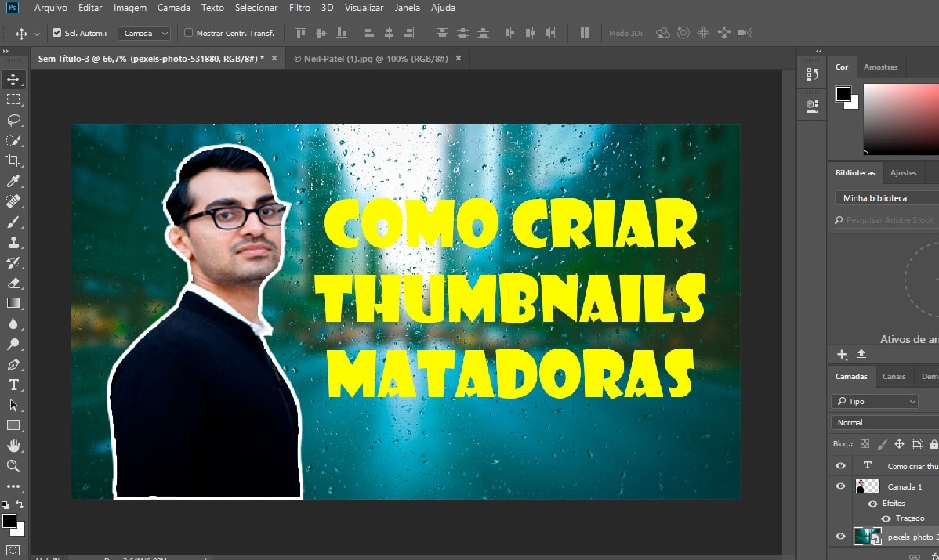Toggle lock position in Bloq. row
The height and width of the screenshot is (560, 939).
(899, 444)
